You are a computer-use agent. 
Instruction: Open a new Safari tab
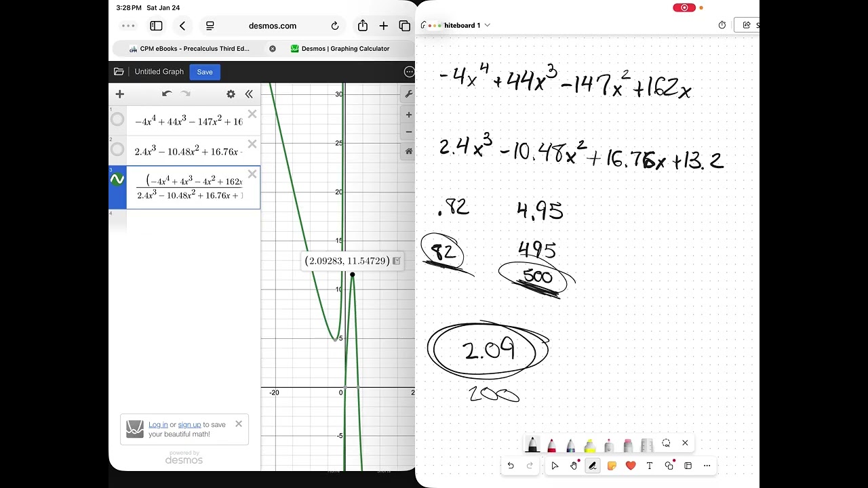tap(384, 26)
